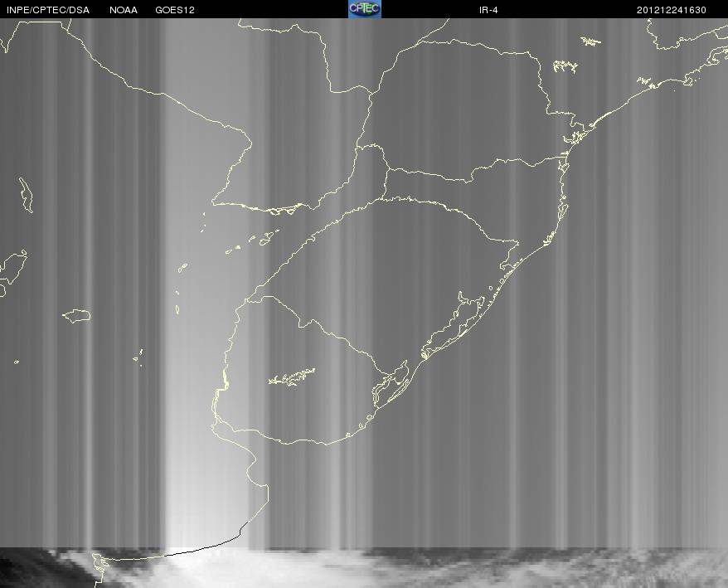Click the small oval island outline on left

pos(77,316)
